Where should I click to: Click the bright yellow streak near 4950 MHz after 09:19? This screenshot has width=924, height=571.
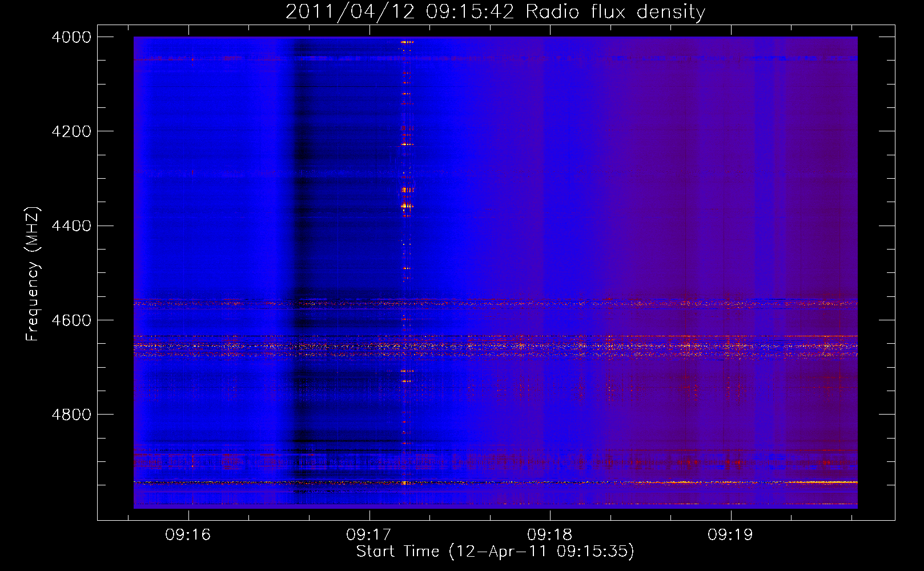tap(822, 482)
